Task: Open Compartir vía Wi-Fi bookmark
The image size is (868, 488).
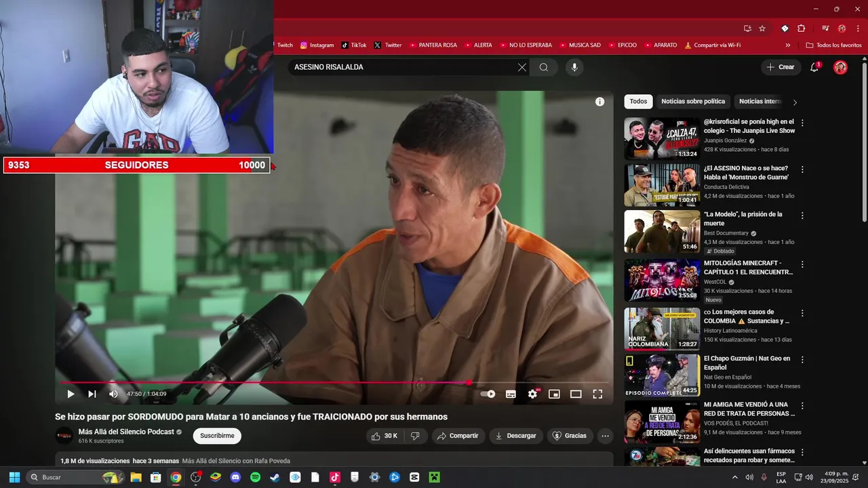Action: (712, 45)
